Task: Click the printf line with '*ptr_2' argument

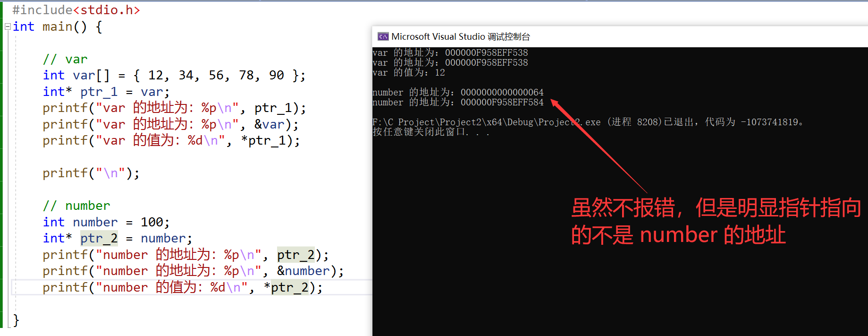Action: click(183, 287)
